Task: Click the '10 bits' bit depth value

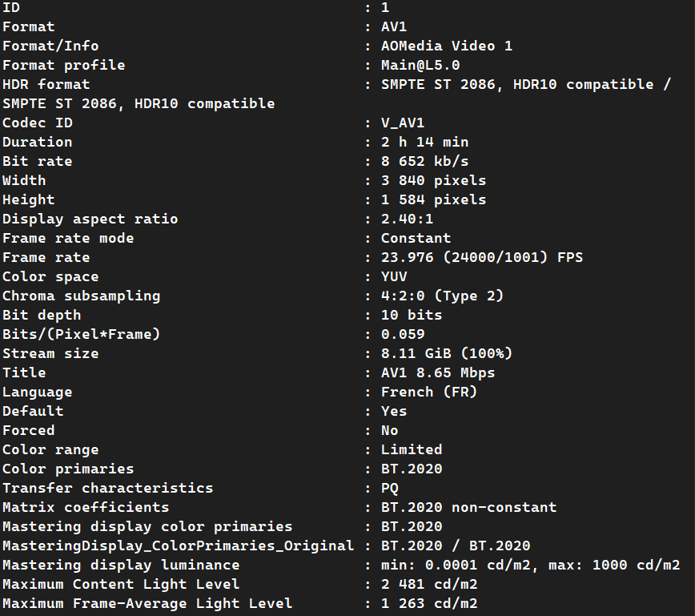Action: (x=412, y=315)
